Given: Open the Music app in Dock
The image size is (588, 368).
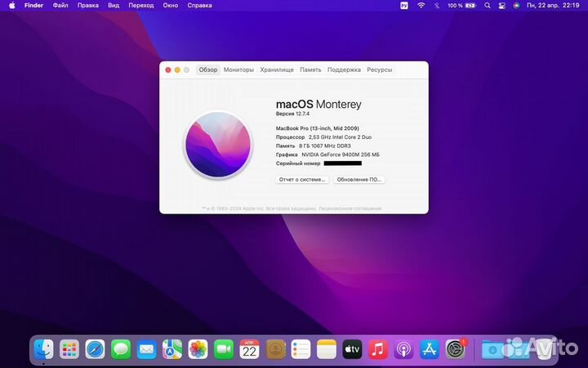Looking at the screenshot, I should pyautogui.click(x=378, y=349).
